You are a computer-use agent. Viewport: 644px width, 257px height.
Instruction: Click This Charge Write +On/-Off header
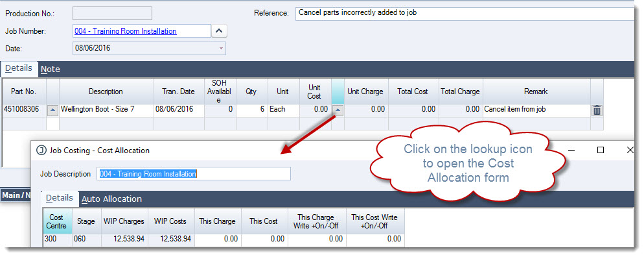(x=316, y=221)
